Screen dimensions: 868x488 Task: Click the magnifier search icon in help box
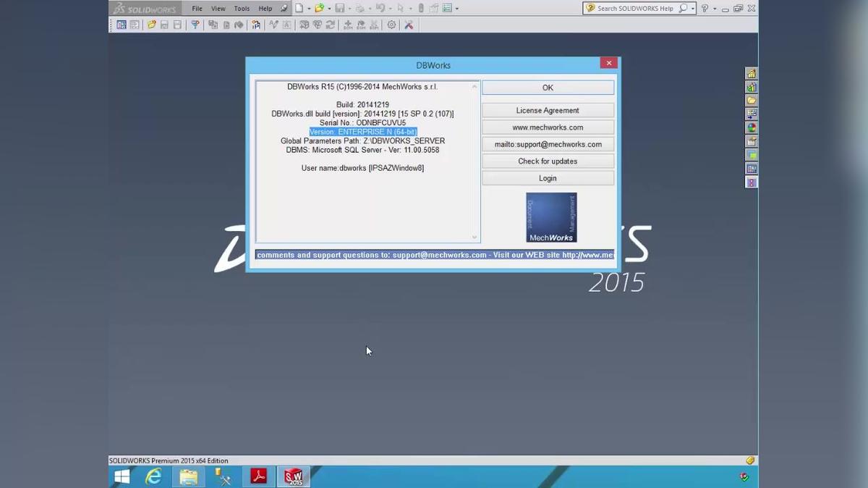click(683, 9)
